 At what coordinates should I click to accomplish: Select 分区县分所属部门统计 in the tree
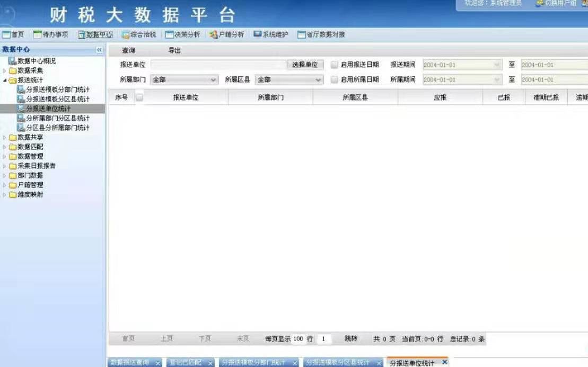[57, 128]
